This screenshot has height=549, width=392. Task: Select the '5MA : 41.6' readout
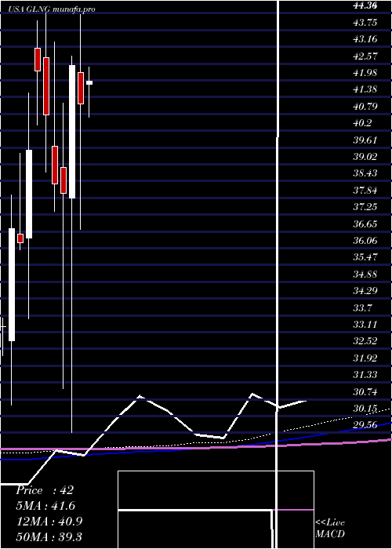45,506
